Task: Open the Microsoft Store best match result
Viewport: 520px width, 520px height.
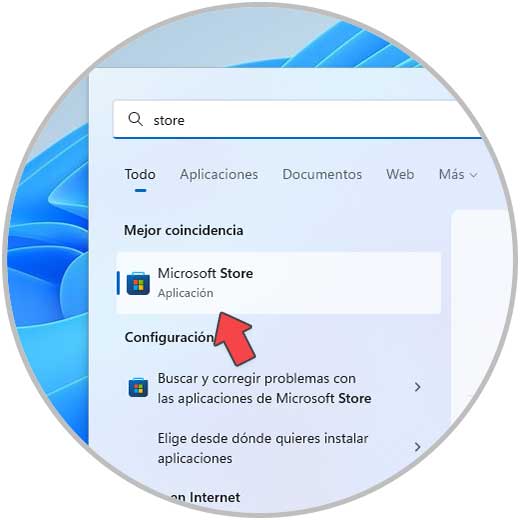Action: point(279,283)
